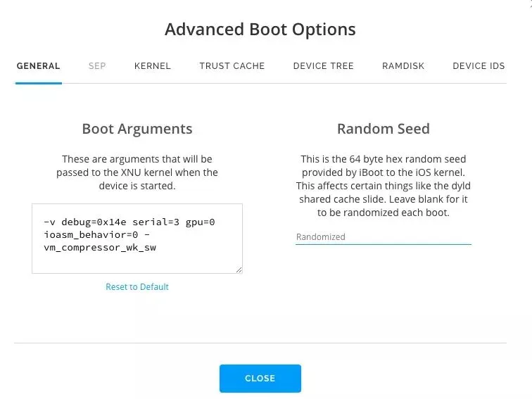This screenshot has height=399, width=532.
Task: Click the Advanced Boot Options title
Action: (260, 30)
